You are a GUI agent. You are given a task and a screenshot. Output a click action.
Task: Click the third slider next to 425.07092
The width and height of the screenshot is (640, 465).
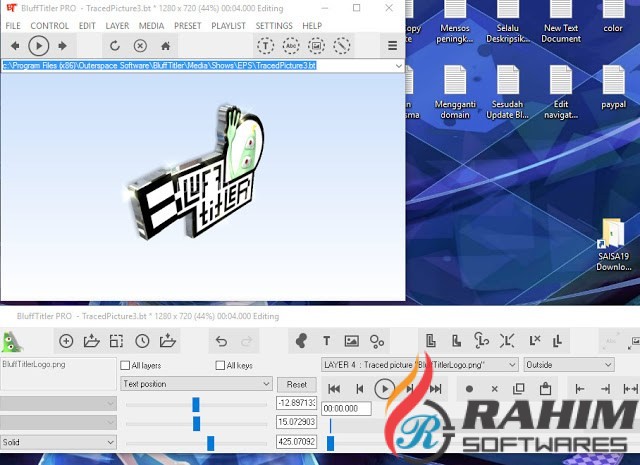point(210,442)
